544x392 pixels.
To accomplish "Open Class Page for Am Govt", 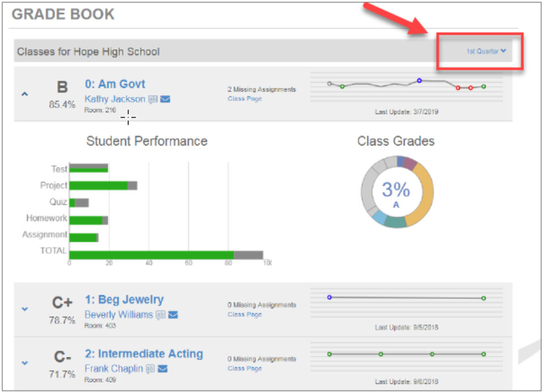I will pos(244,99).
